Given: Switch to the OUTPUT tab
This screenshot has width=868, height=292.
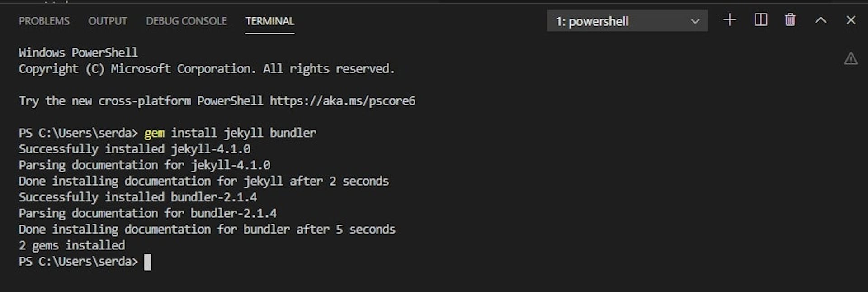Looking at the screenshot, I should (108, 21).
